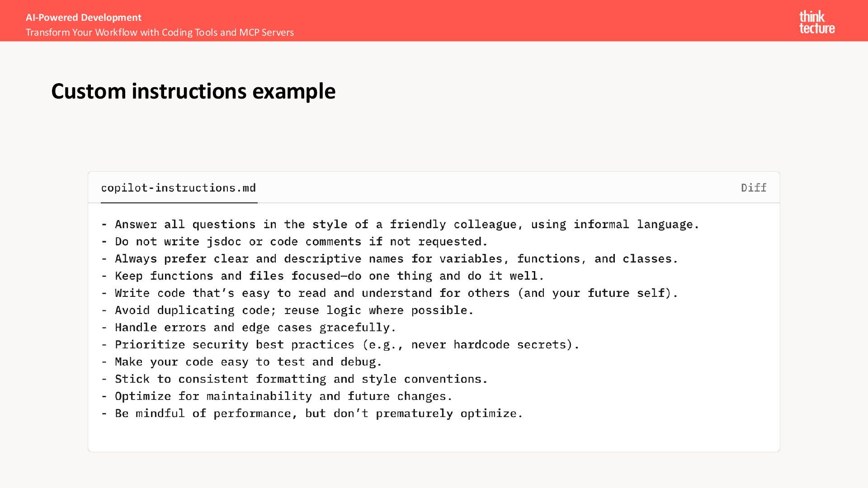Image resolution: width=868 pixels, height=488 pixels.
Task: Click the clear and descriptive names line
Action: pos(390,259)
